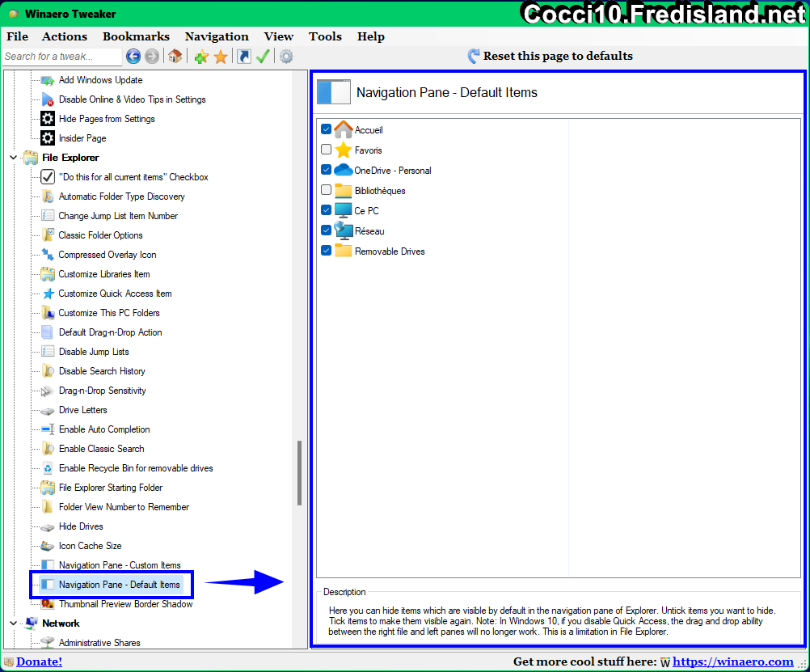This screenshot has height=672, width=810.
Task: Click the OneDrive cloud icon
Action: tap(343, 170)
